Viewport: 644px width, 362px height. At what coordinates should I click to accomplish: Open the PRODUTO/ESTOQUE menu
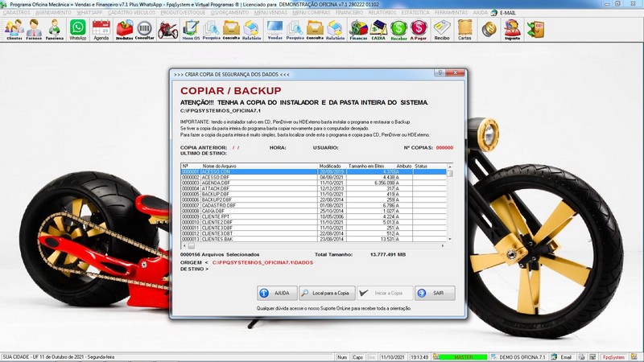pos(183,13)
